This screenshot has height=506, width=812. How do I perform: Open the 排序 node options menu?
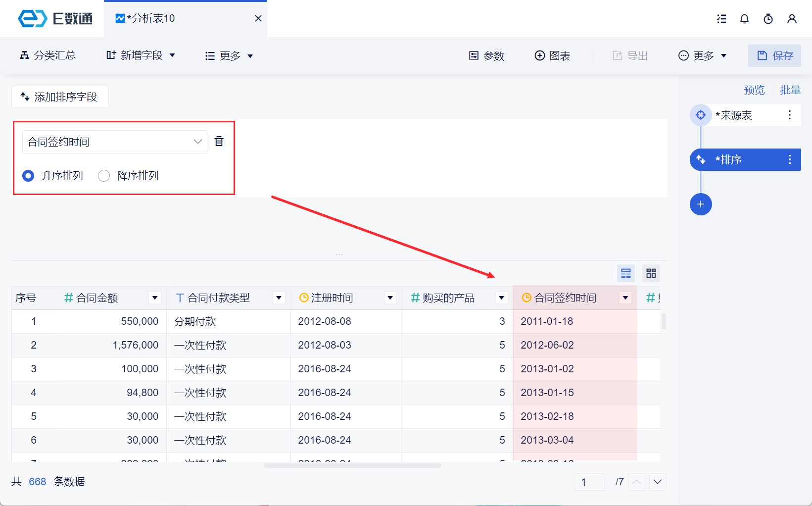pos(790,159)
